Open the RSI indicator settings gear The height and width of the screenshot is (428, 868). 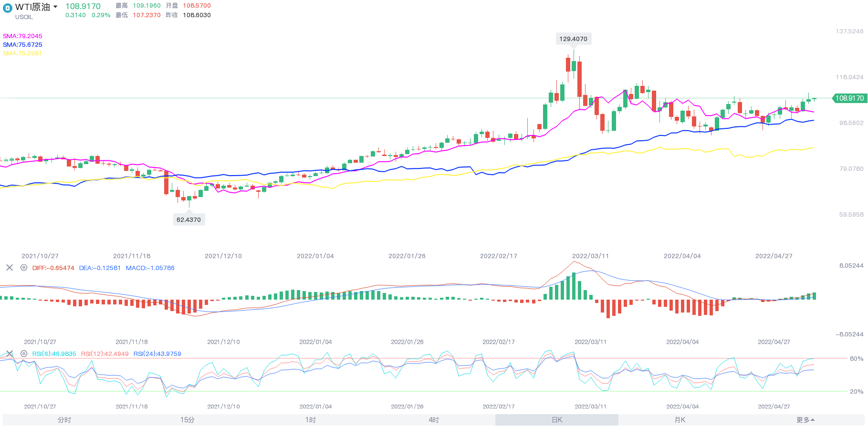24,354
